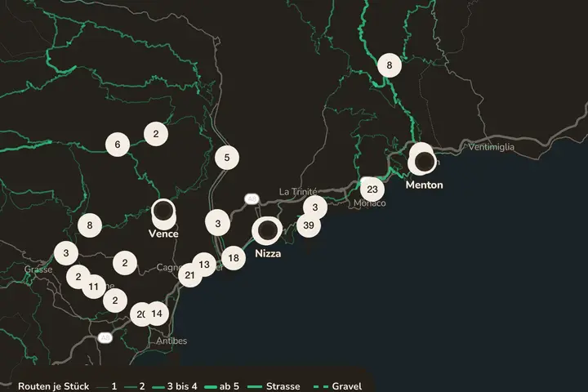
Task: Click the 3 cluster directly west of Nizza
Action: pyautogui.click(x=218, y=224)
